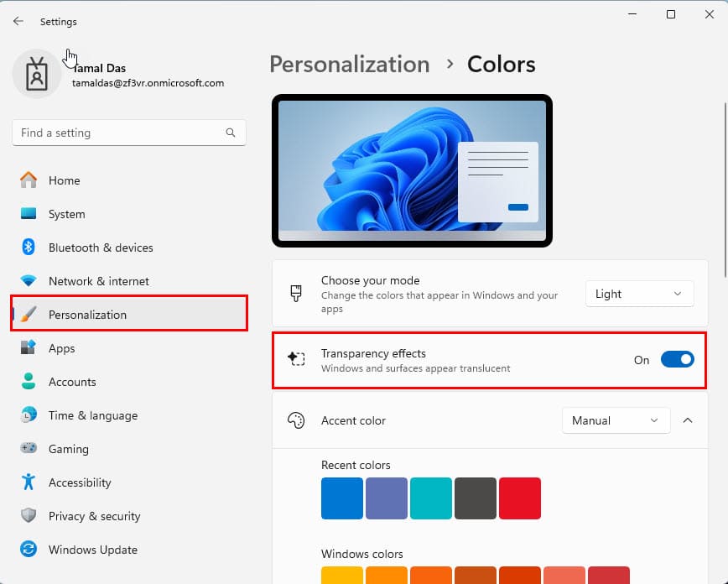
Task: Click the Windows colors label
Action: click(x=361, y=554)
